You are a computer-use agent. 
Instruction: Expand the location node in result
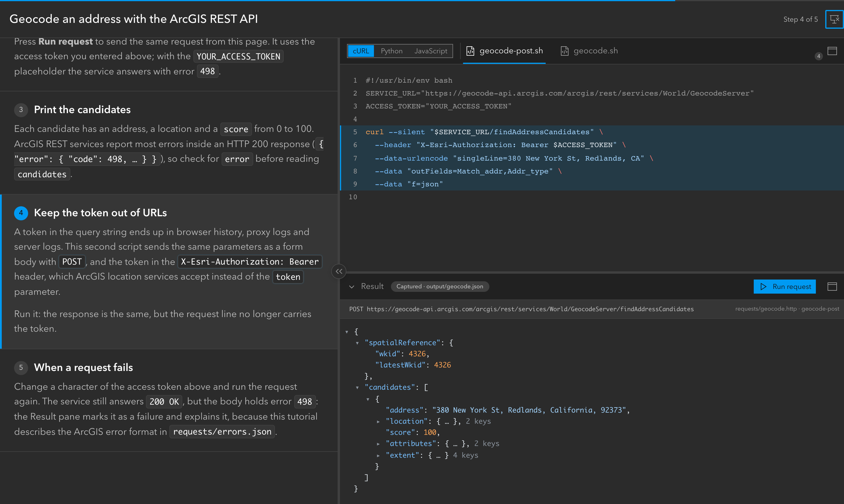(378, 421)
